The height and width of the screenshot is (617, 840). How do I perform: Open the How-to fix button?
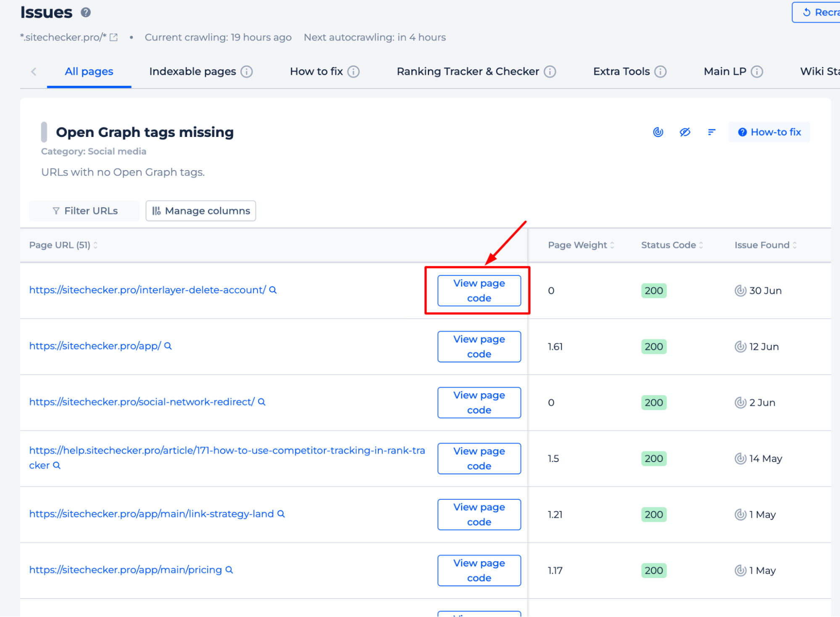(x=769, y=132)
